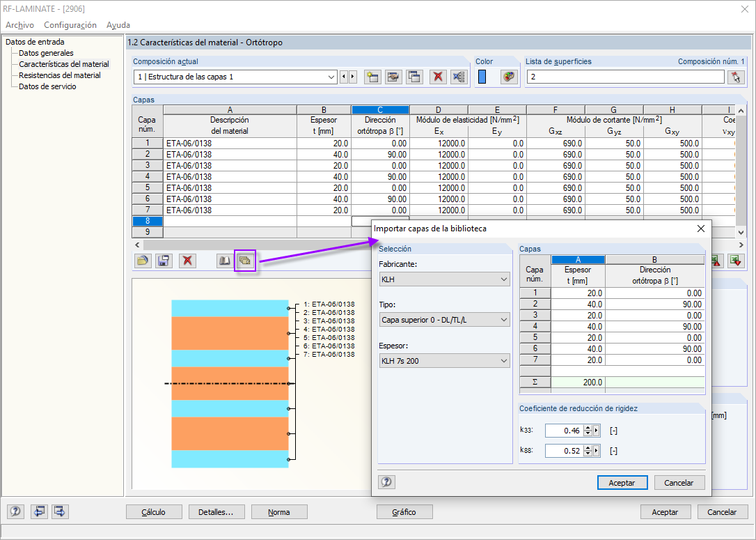Pick surfaces graphically with pointer icon

[736, 77]
